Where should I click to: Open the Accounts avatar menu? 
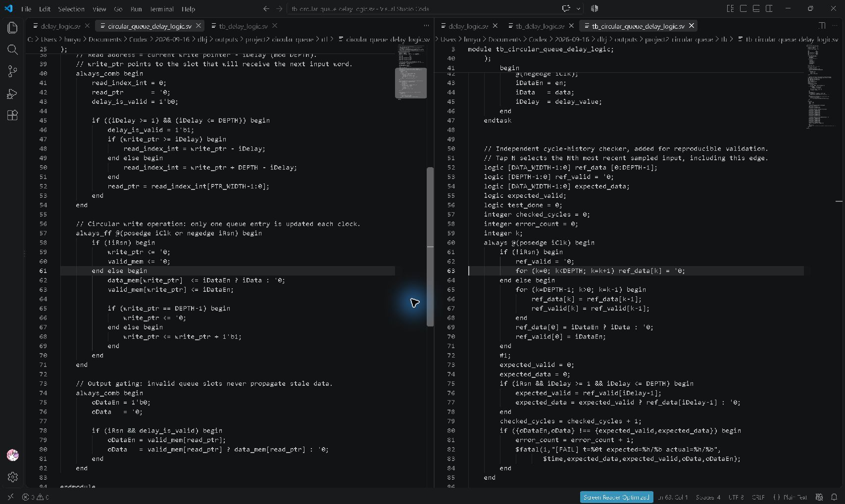click(13, 455)
